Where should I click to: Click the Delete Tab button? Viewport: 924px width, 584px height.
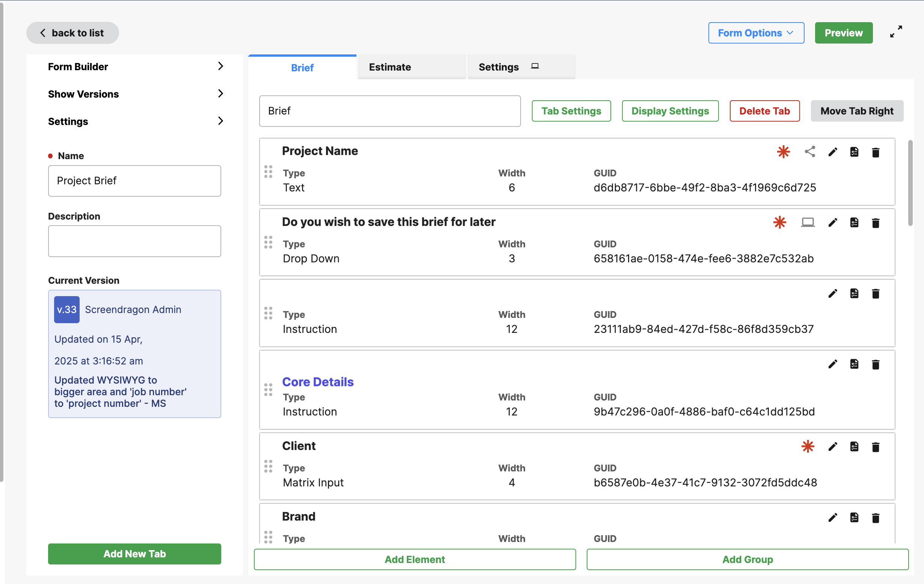click(764, 111)
